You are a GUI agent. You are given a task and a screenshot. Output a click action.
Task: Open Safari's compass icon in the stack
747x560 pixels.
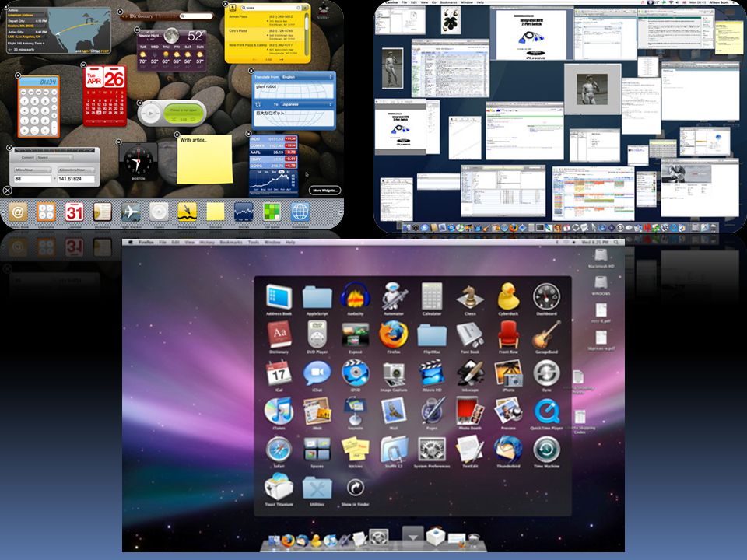[x=279, y=449]
